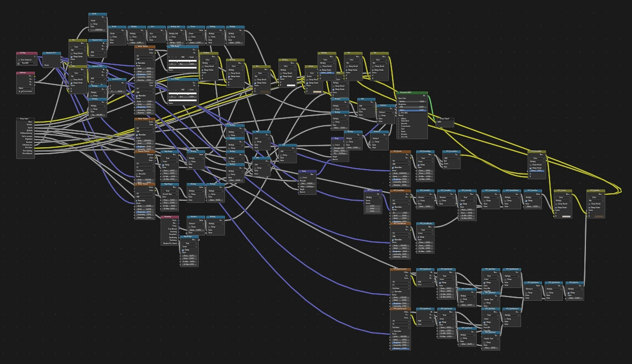Collapse the Group Input node header arrow
This screenshot has height=364, width=632.
point(18,119)
